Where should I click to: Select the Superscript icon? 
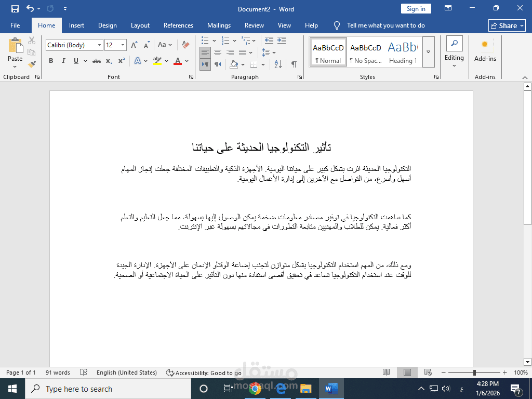[120, 61]
